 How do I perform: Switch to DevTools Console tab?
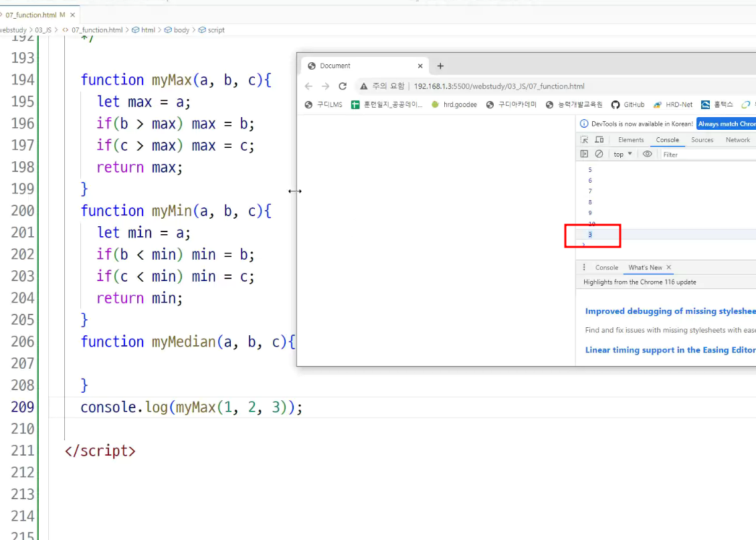tap(667, 140)
